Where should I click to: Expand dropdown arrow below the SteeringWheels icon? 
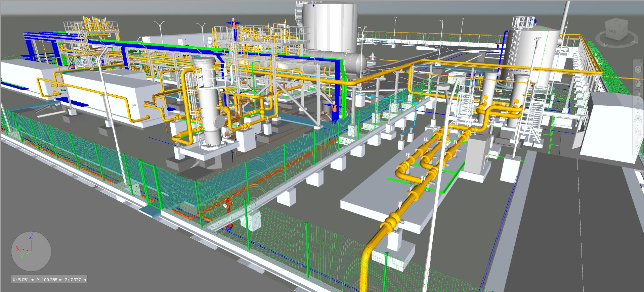638,76
